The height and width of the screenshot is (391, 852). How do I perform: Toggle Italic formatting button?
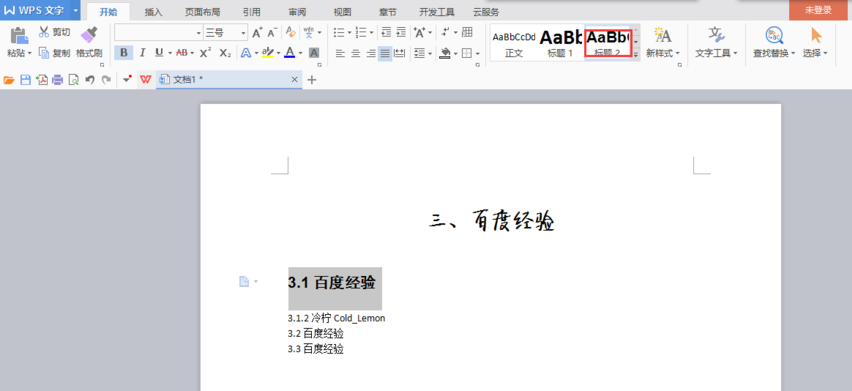[142, 53]
